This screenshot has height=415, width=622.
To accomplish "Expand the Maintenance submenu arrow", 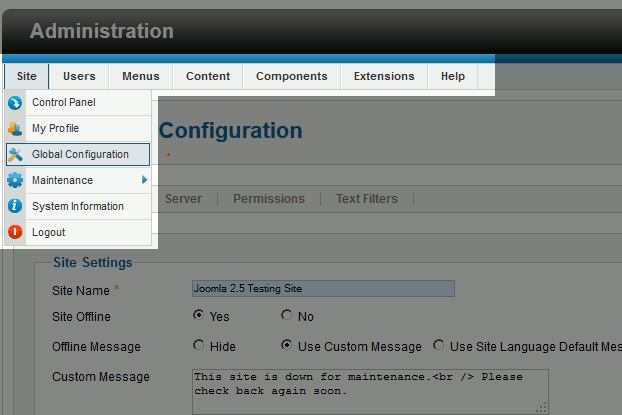I will click(144, 180).
